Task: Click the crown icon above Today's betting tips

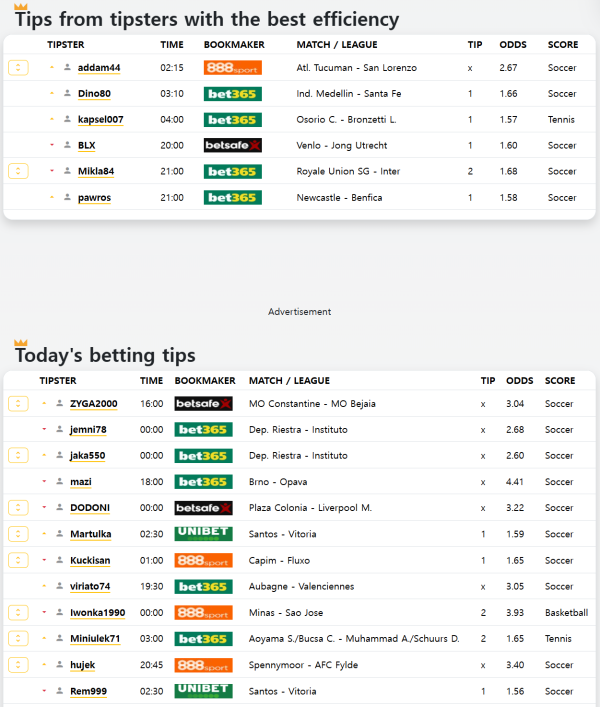Action: click(x=21, y=343)
